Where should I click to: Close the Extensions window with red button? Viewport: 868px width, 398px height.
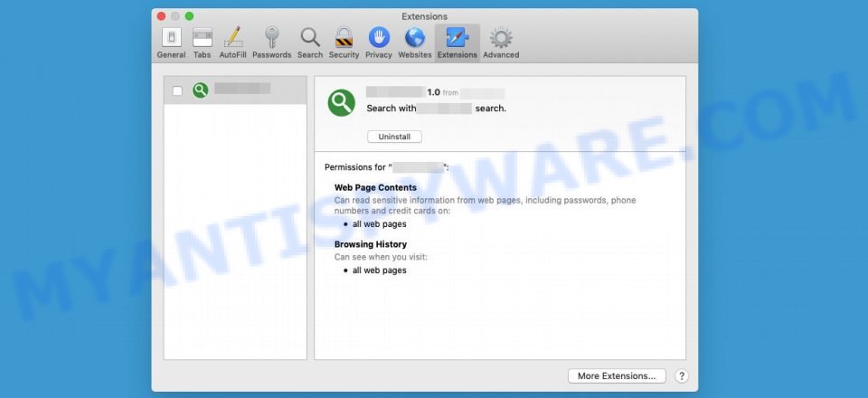click(x=161, y=16)
